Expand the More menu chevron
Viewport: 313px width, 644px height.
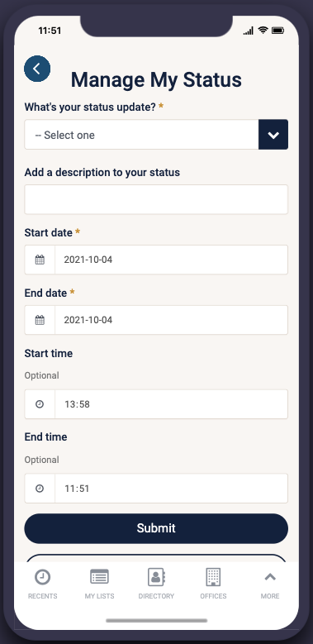(270, 577)
